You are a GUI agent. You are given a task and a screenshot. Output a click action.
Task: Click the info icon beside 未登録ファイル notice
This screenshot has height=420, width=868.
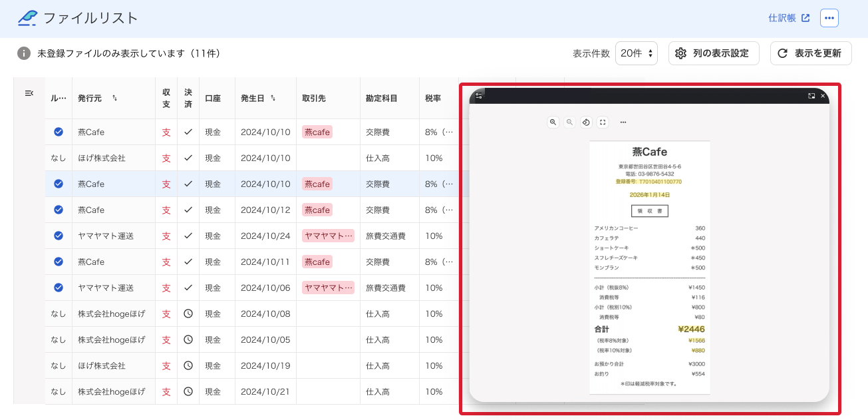click(x=24, y=53)
